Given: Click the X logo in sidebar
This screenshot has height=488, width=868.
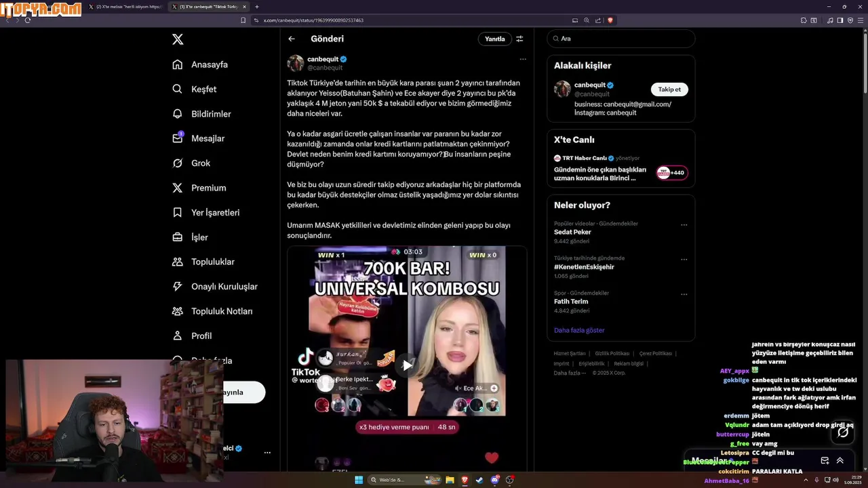Looking at the screenshot, I should [x=178, y=39].
